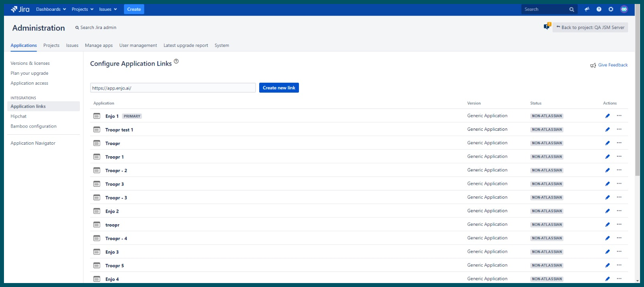Image resolution: width=644 pixels, height=287 pixels.
Task: Click the application icon for Enjo 1
Action: [97, 116]
